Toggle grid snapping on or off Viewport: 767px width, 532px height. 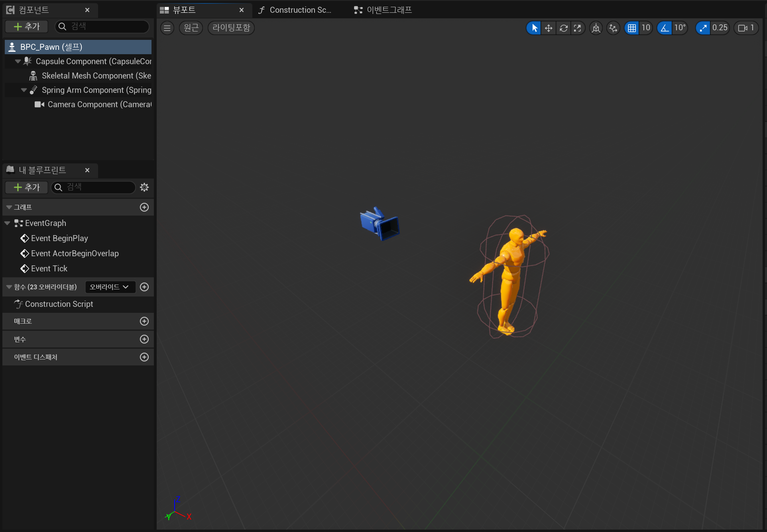(x=632, y=28)
